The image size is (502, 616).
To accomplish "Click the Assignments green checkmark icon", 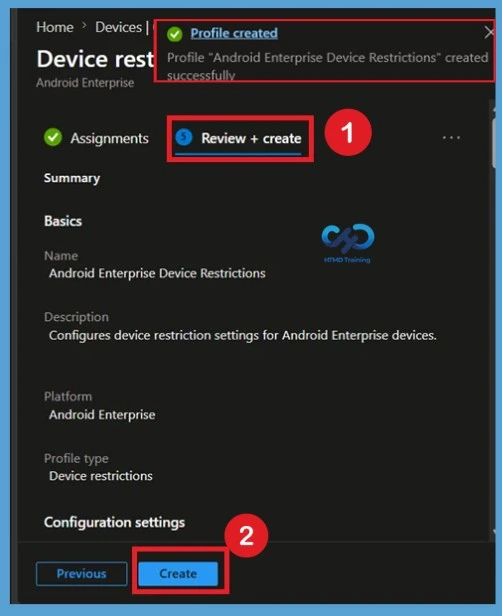I will (x=53, y=138).
